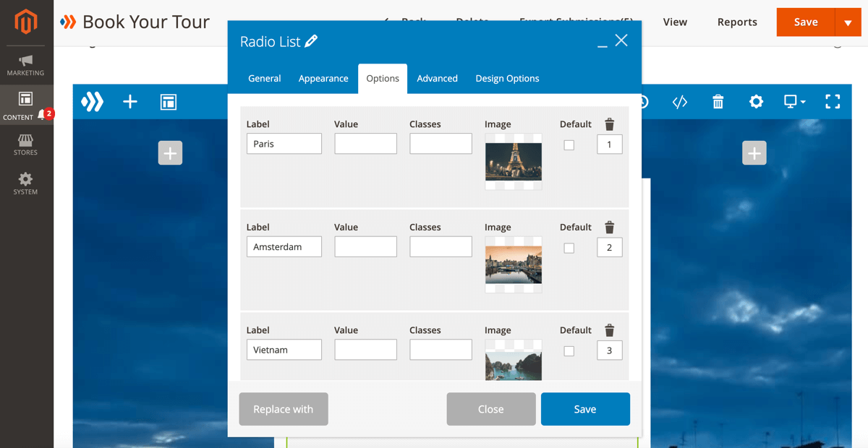Switch to the Appearance tab
Screen dimensions: 868x448
(x=323, y=78)
